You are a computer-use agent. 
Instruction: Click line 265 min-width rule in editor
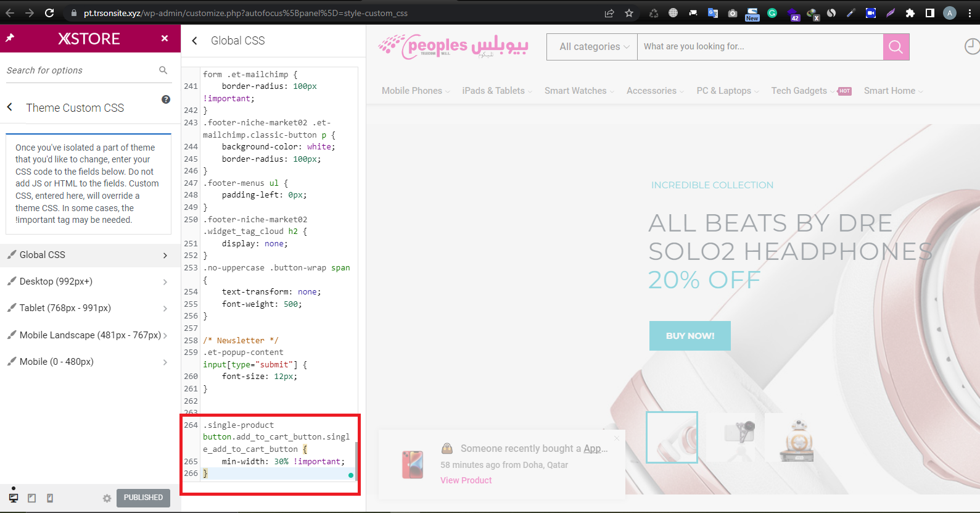coord(283,461)
